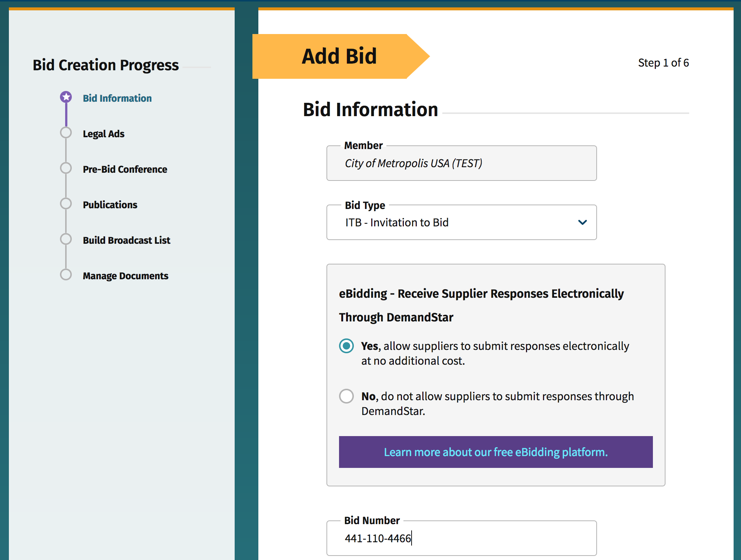Navigate to the Legal Ads step
Screen dimensions: 741x560
(103, 134)
